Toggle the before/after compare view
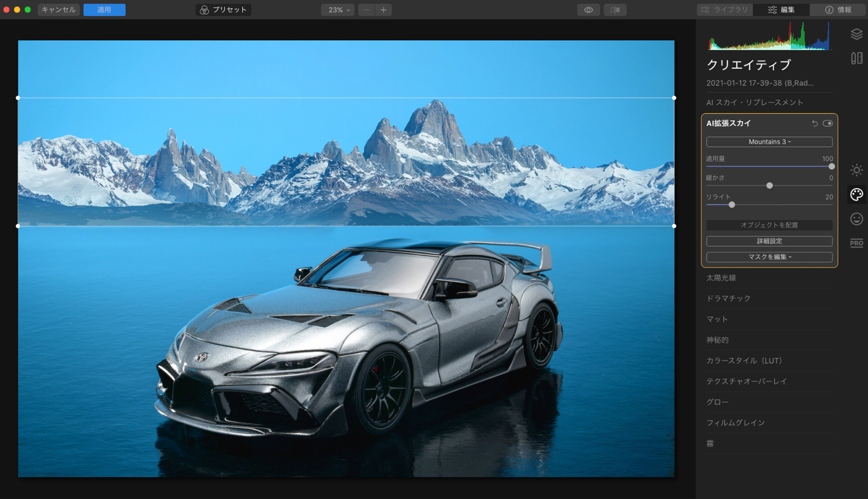 pyautogui.click(x=615, y=10)
